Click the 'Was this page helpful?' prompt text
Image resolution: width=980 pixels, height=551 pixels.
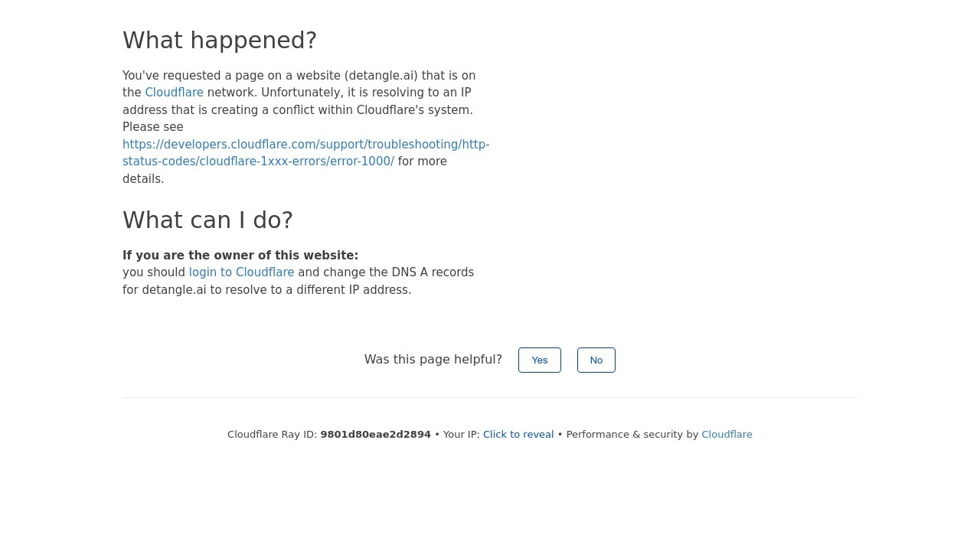click(433, 360)
